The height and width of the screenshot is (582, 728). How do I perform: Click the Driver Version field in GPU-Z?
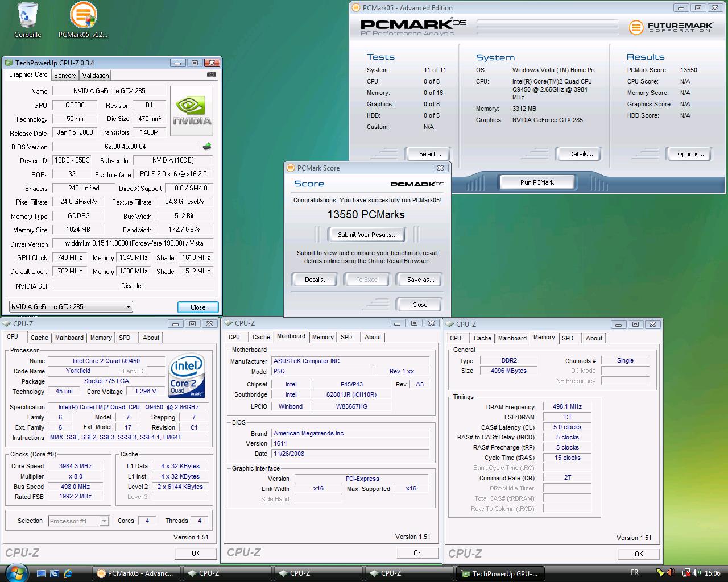point(133,243)
